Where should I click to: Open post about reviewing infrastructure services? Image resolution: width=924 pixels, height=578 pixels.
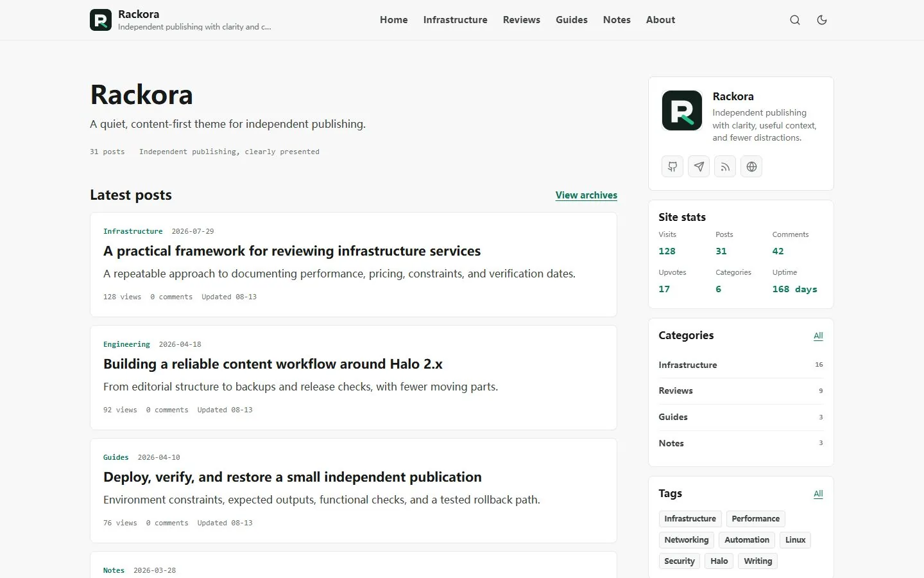292,251
